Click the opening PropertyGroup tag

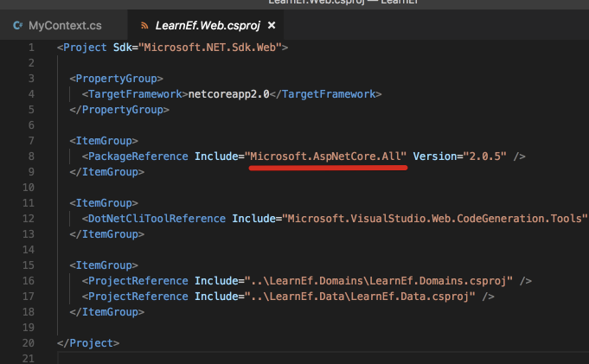[x=116, y=79]
